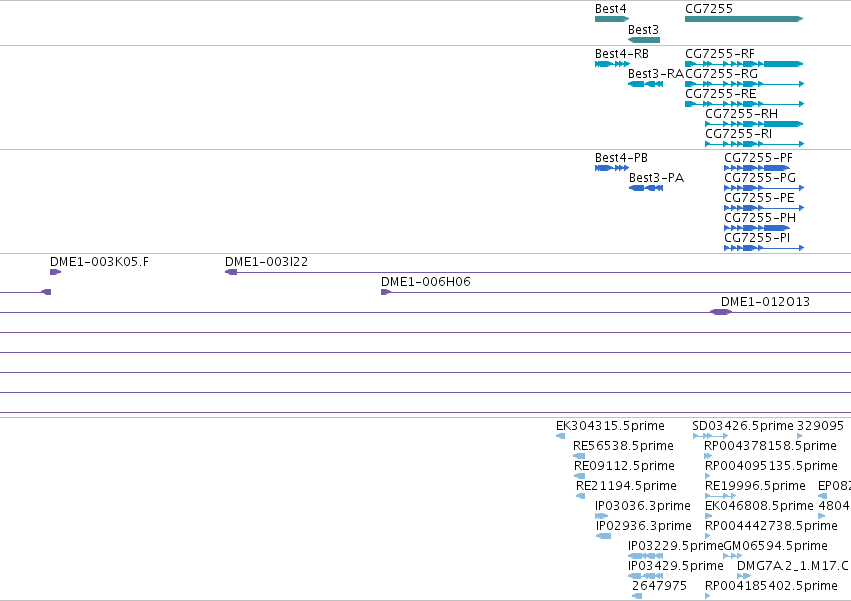Viewport: 851px width, 601px height.
Task: Click DME1-006H06 purple arrow glyph
Action: pyautogui.click(x=386, y=292)
